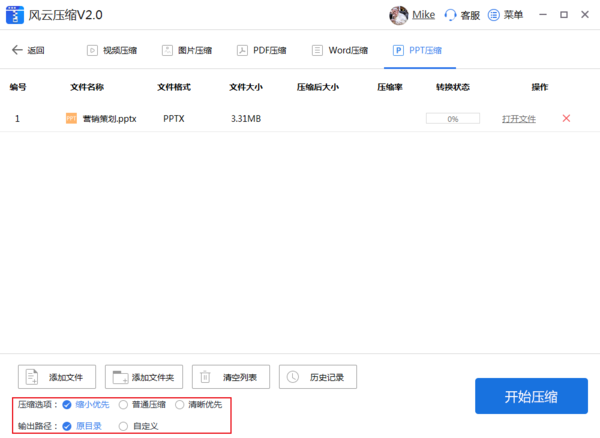Choose the 清晰优先 radio option
Image resolution: width=600 pixels, height=438 pixels.
click(x=180, y=405)
